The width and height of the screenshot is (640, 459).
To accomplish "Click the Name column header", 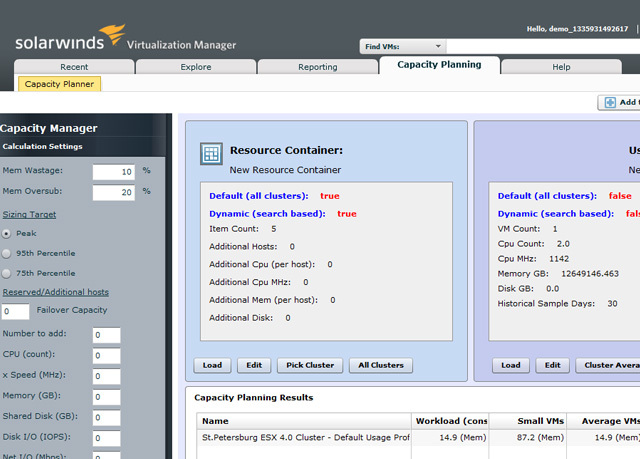I will [304, 421].
